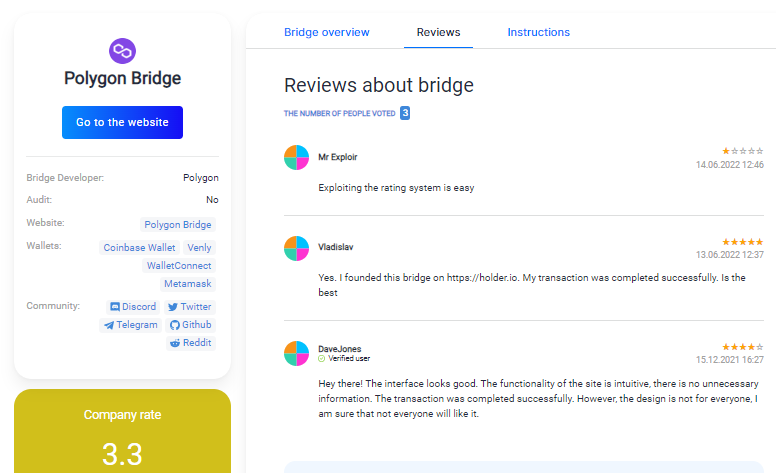Image resolution: width=776 pixels, height=473 pixels.
Task: Click Mr Exploir's avatar icon
Action: tap(296, 157)
